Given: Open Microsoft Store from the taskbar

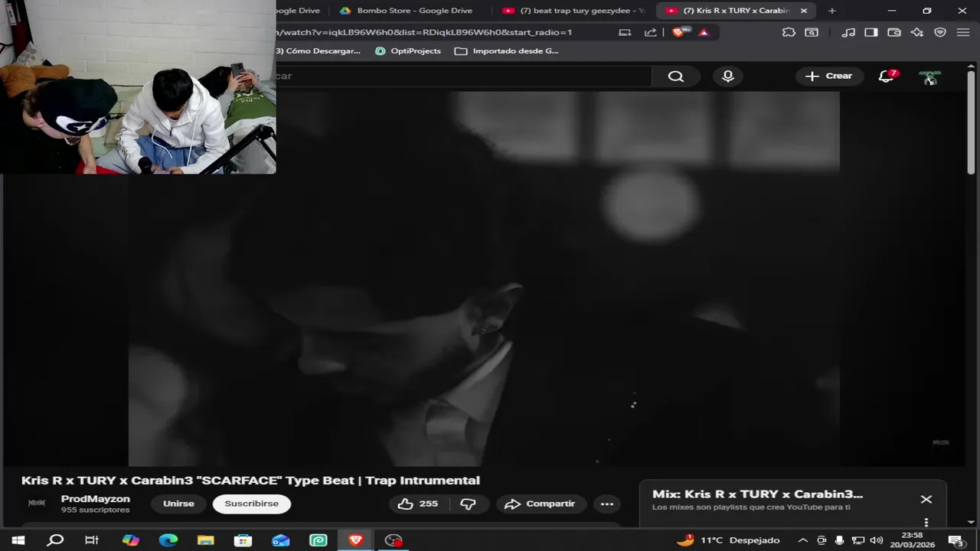Looking at the screenshot, I should 243,540.
